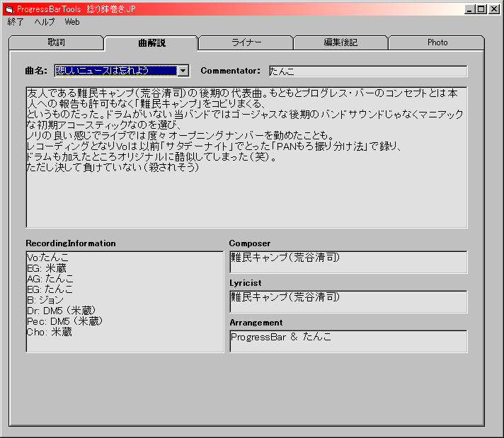
Task: Maximize the ProgressBarTools window
Action: tap(481, 9)
